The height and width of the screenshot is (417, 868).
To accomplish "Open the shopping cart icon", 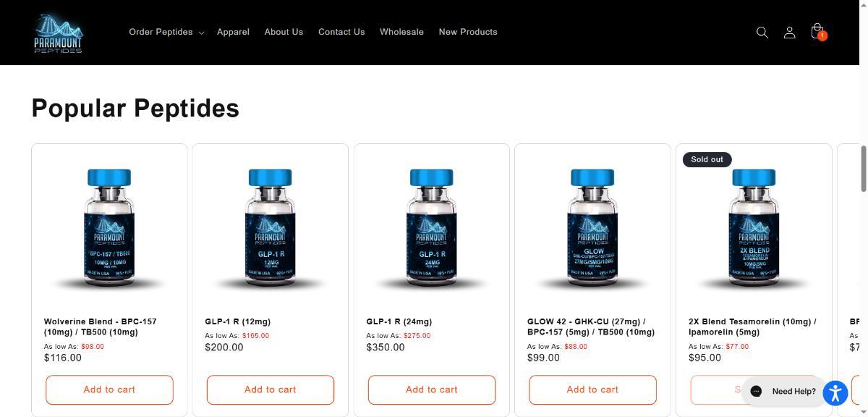I will click(818, 32).
